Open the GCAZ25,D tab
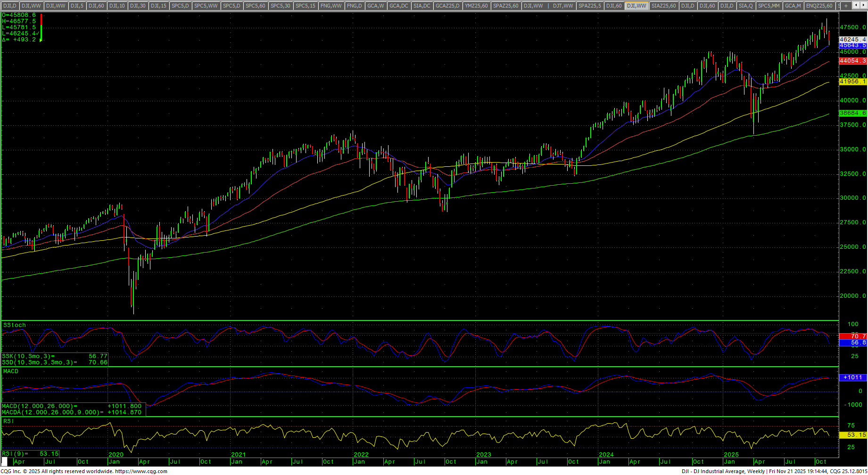Screen dimensions: 868x475 tap(447, 6)
